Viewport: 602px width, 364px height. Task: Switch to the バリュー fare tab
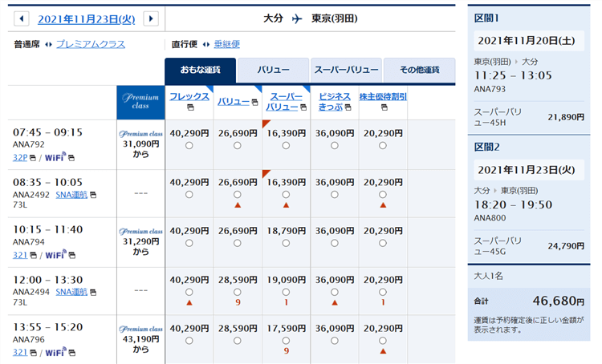click(273, 71)
